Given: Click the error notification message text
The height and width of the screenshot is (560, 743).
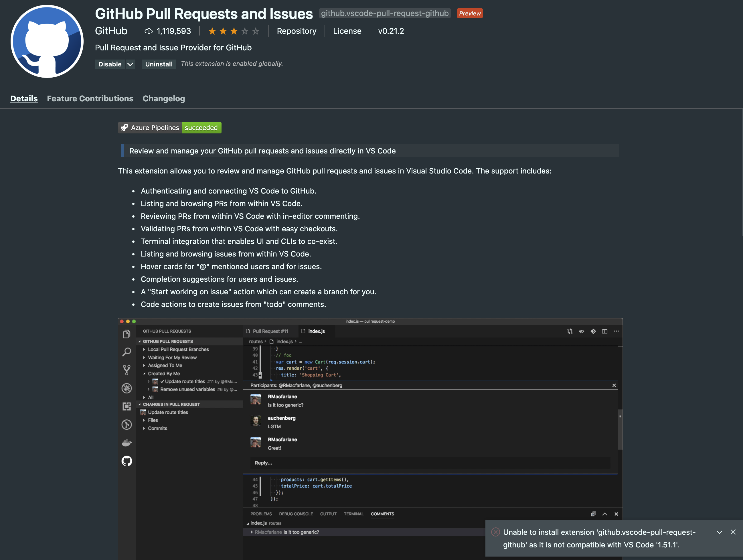Looking at the screenshot, I should click(600, 538).
